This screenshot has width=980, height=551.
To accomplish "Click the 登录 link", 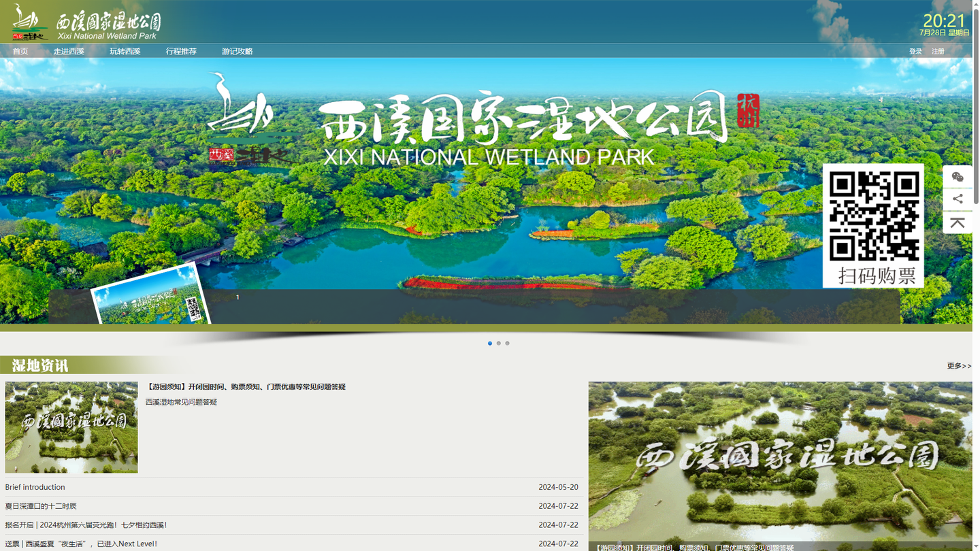I will (x=915, y=52).
